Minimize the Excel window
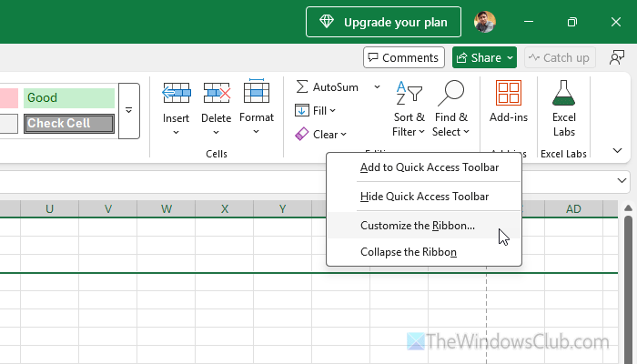The width and height of the screenshot is (637, 364). [529, 22]
